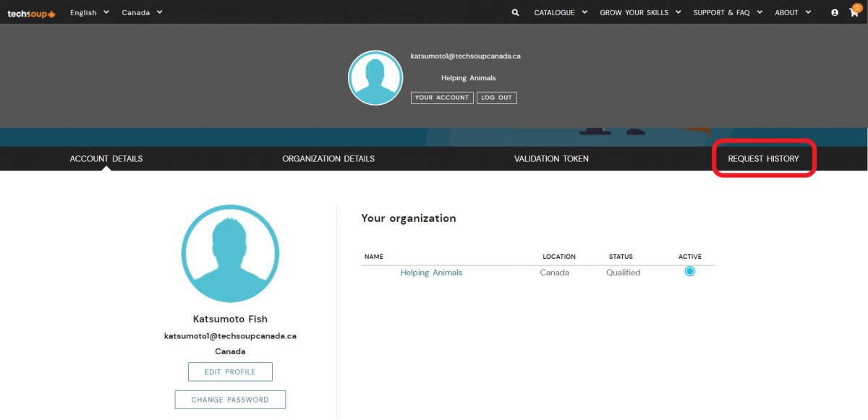This screenshot has height=420, width=868.
Task: Click the user account icon in navbar
Action: (x=835, y=13)
